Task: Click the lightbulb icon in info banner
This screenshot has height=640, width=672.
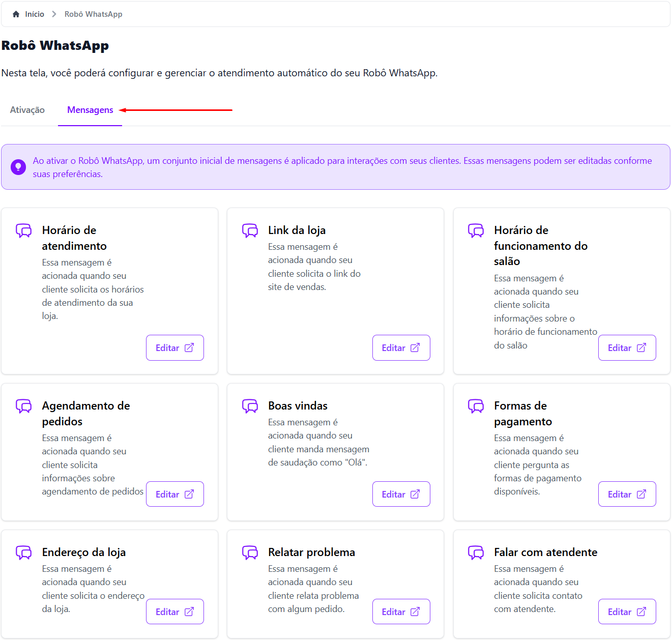Action: [x=18, y=167]
